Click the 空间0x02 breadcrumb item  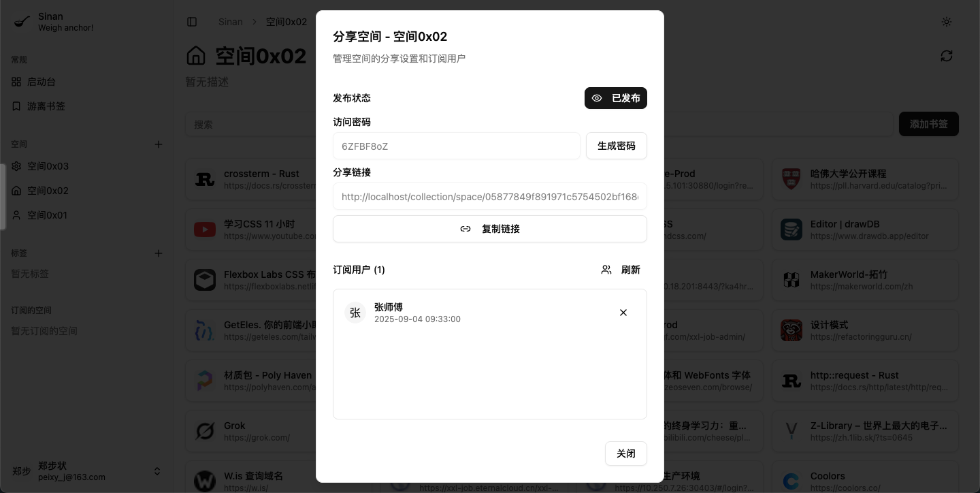[287, 22]
